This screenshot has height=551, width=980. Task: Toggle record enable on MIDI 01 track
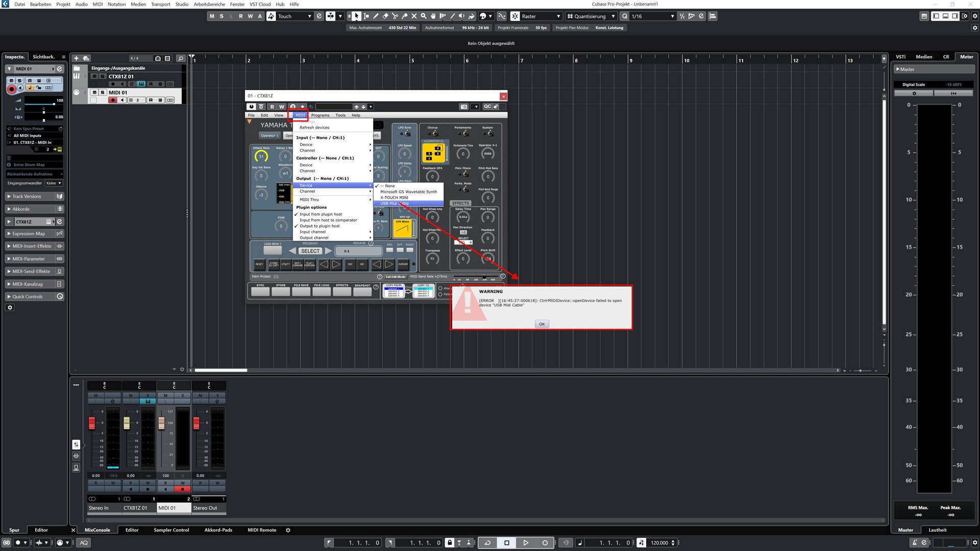[x=113, y=100]
